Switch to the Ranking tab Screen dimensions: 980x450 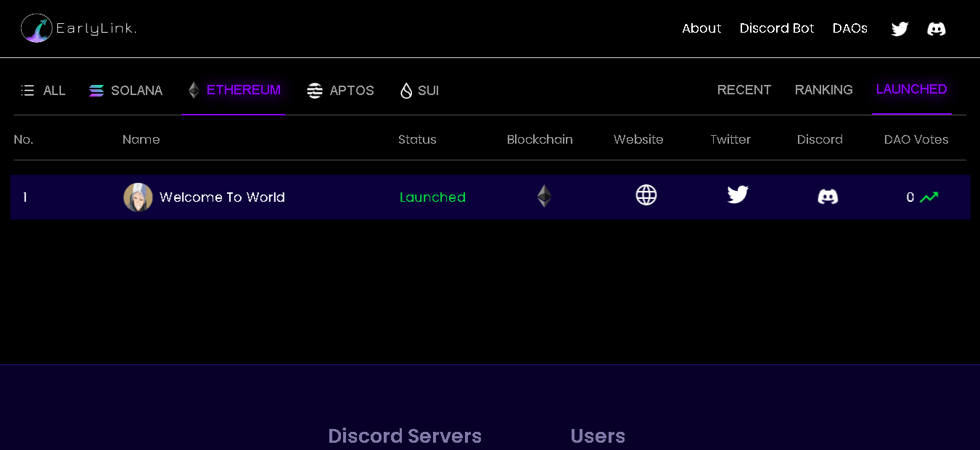(823, 90)
